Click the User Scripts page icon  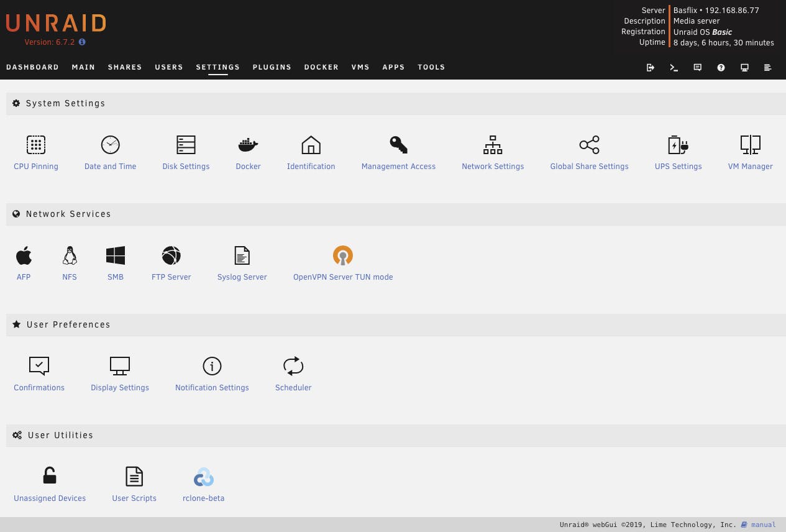click(134, 477)
